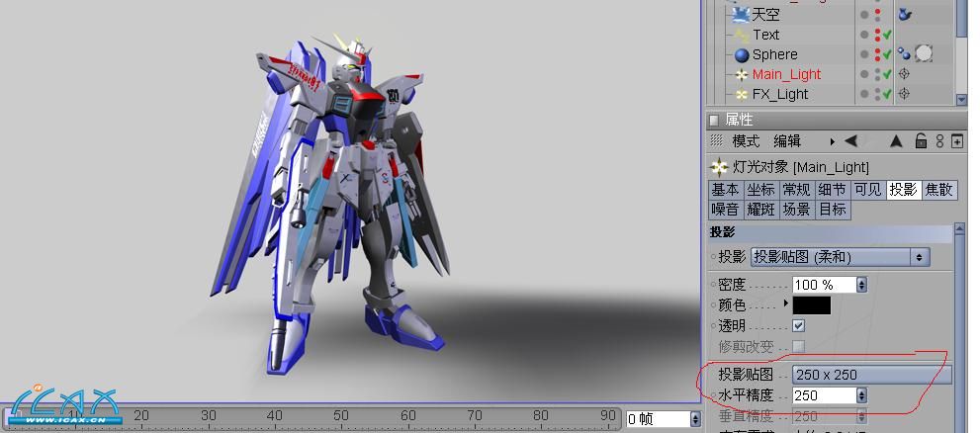Click the Sphere object icon
Screen dimensions: 980x433
pyautogui.click(x=742, y=55)
